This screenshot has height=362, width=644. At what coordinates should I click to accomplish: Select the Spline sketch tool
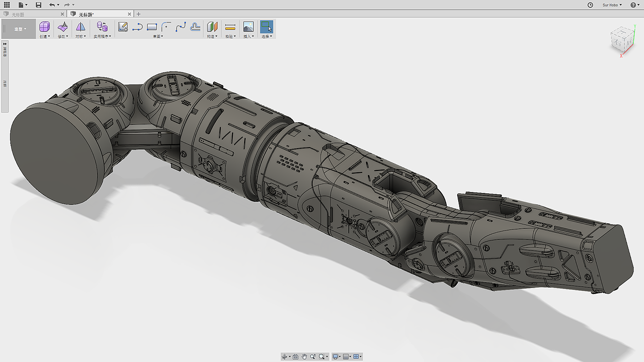pos(181,27)
